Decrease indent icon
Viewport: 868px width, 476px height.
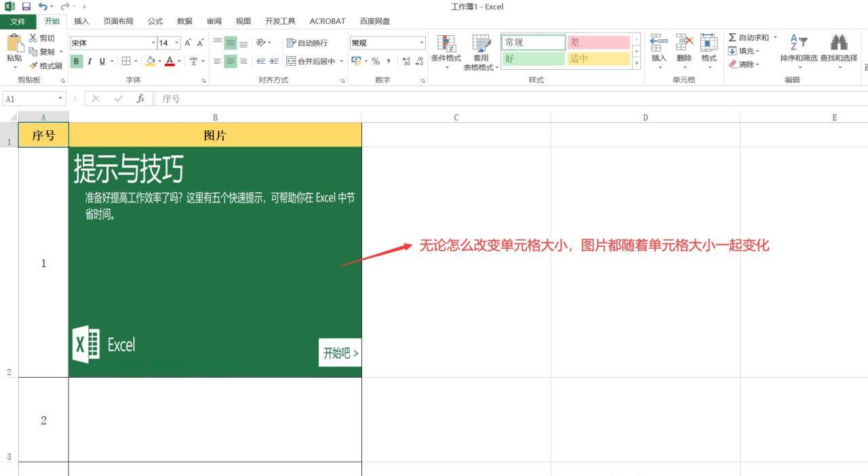[x=260, y=61]
